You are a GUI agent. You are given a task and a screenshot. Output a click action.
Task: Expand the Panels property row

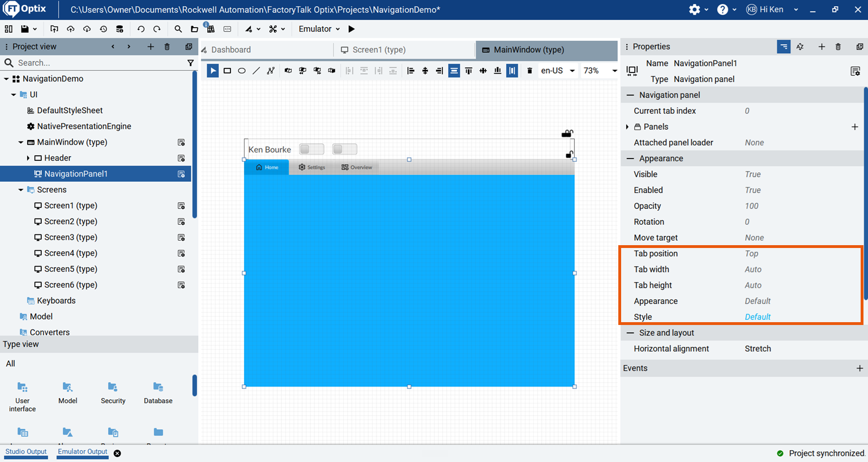pyautogui.click(x=627, y=127)
